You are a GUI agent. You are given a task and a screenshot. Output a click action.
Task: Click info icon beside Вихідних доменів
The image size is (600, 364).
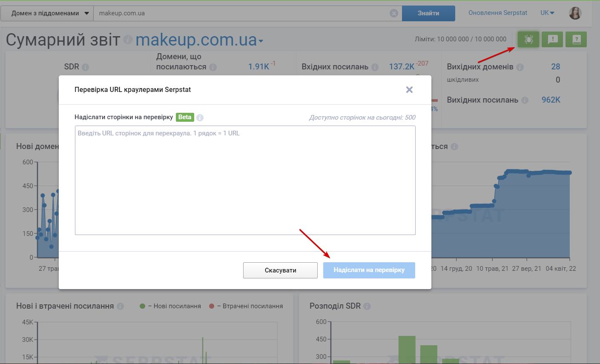pyautogui.click(x=520, y=67)
